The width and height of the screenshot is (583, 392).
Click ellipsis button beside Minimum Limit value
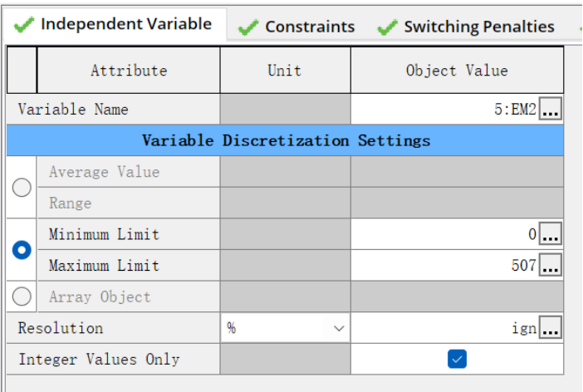(x=551, y=235)
